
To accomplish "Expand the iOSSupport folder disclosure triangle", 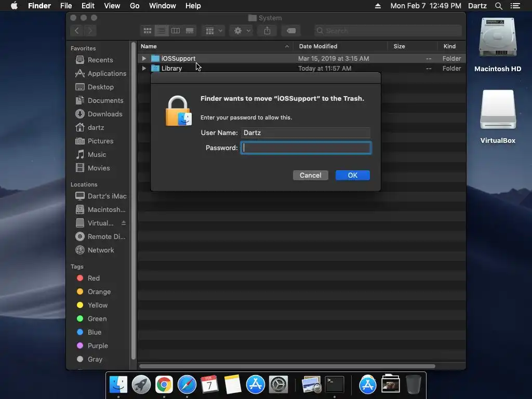I will pos(144,58).
